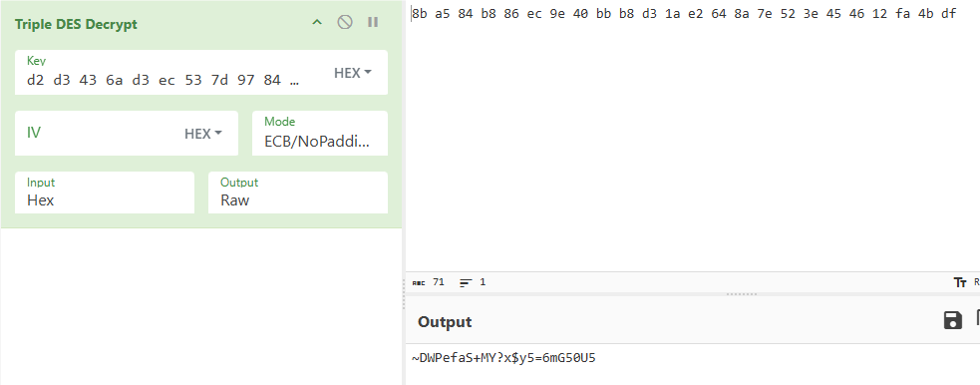Collapse the Triple DES Decrypt operation
The image size is (980, 385).
tap(317, 23)
